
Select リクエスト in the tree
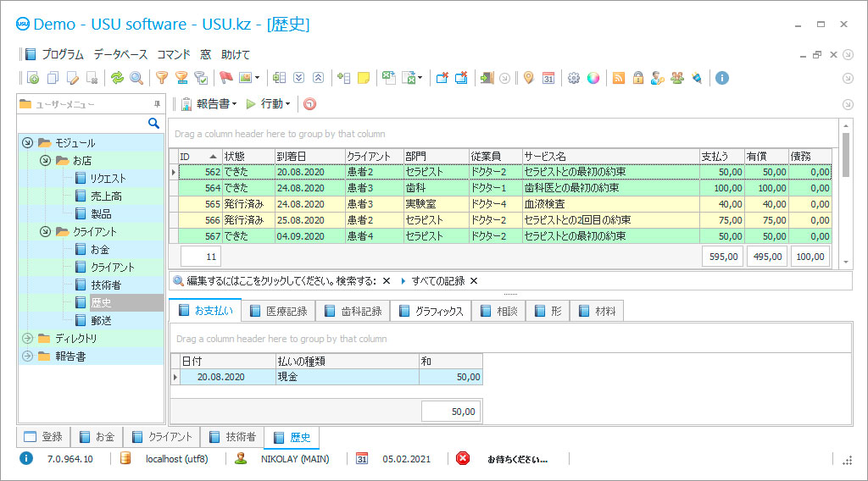108,178
